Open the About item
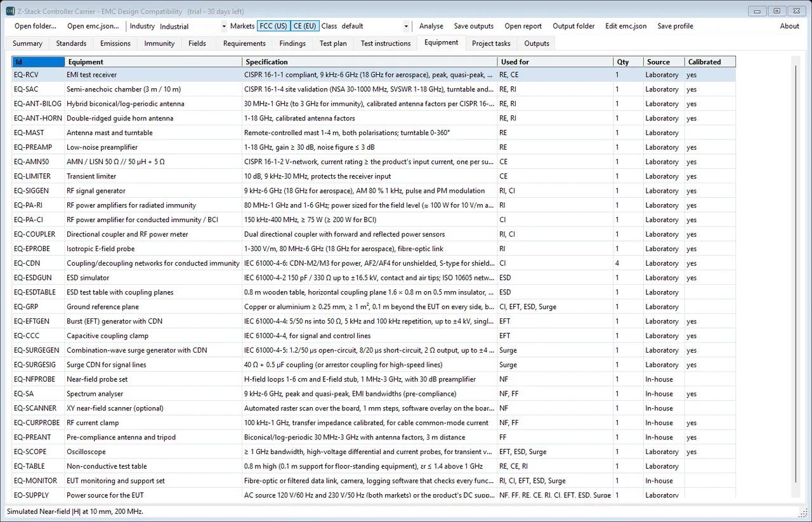Image resolution: width=812 pixels, height=522 pixels. pyautogui.click(x=790, y=26)
